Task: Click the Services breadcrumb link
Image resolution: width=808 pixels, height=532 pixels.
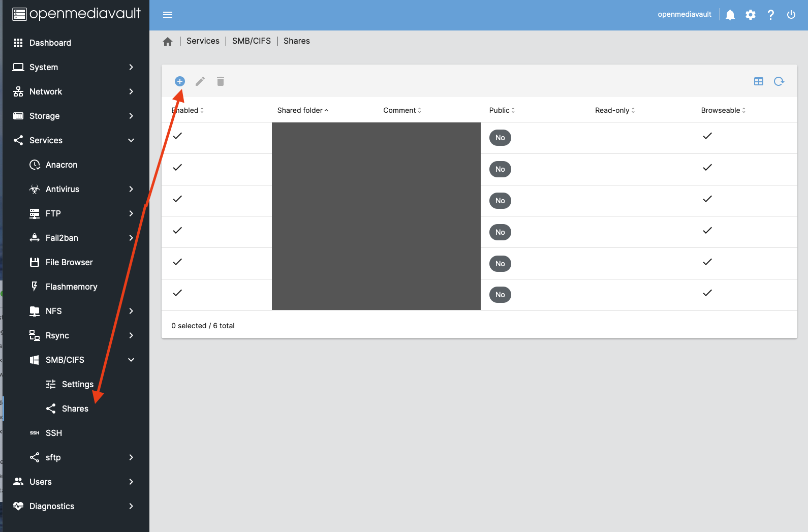Action: point(203,41)
